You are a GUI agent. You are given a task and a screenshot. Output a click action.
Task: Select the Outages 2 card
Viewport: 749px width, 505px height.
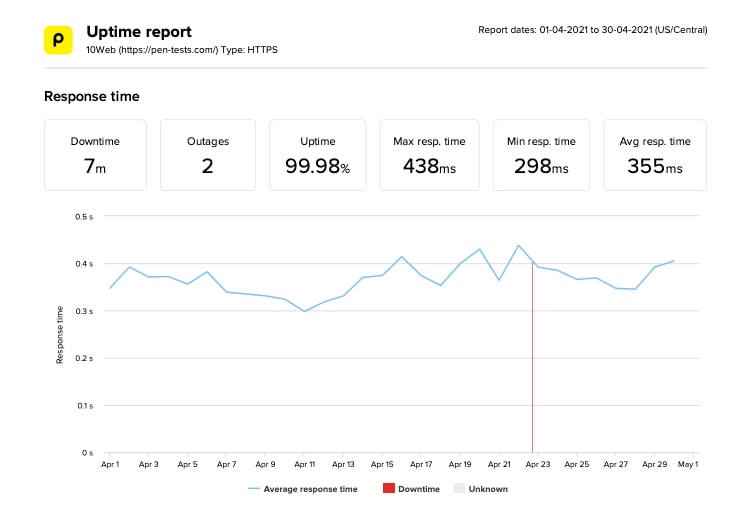coord(208,155)
